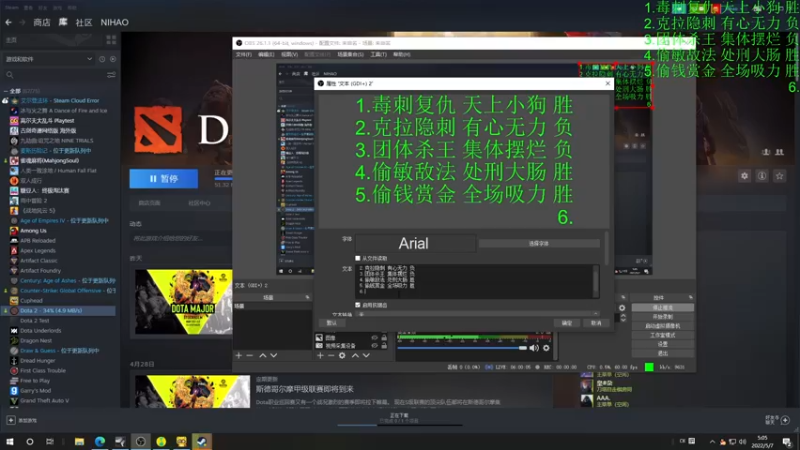The image size is (800, 450).
Task: Open 游戏和软件 library filter dropdown
Action: coord(48,59)
